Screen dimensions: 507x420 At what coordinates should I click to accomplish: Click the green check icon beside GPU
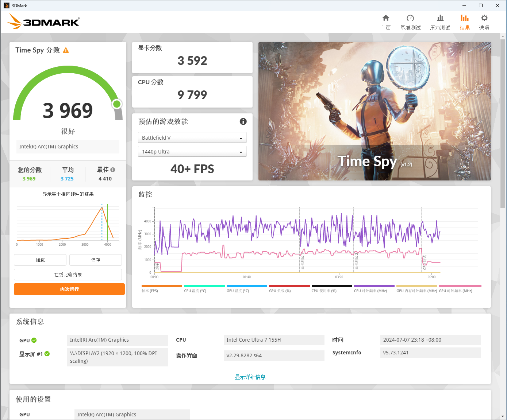pos(34,340)
